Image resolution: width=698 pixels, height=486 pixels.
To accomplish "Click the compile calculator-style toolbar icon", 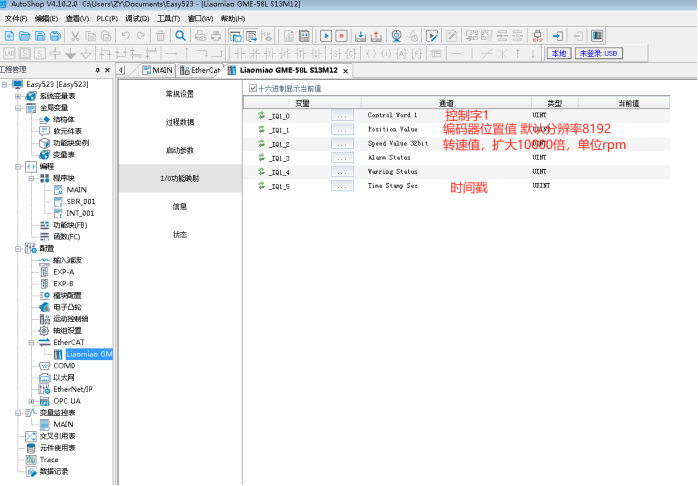I will click(x=304, y=36).
